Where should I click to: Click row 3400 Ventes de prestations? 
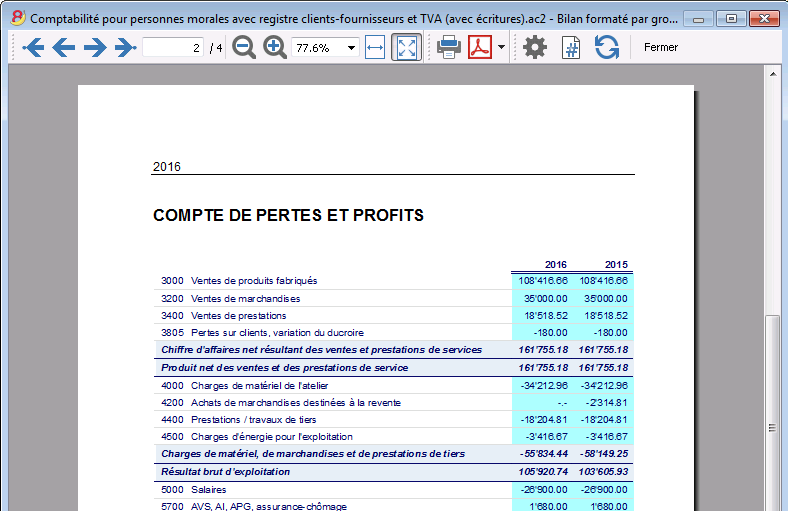pyautogui.click(x=393, y=316)
